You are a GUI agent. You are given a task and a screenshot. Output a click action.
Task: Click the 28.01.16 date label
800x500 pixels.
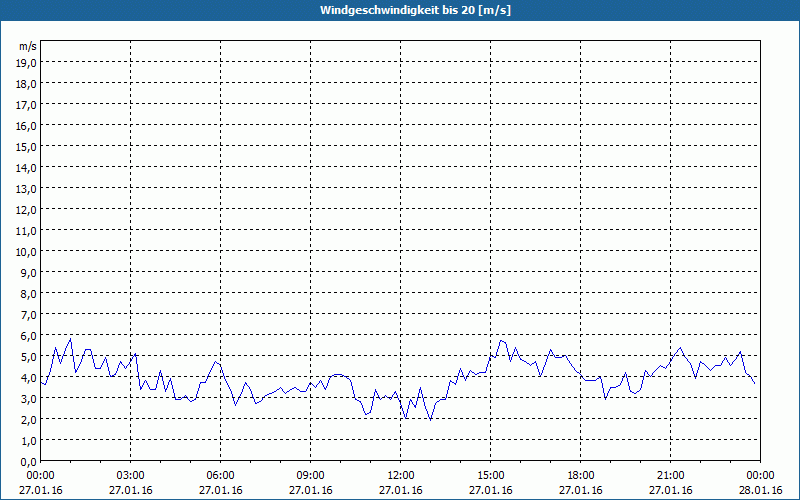(x=760, y=490)
